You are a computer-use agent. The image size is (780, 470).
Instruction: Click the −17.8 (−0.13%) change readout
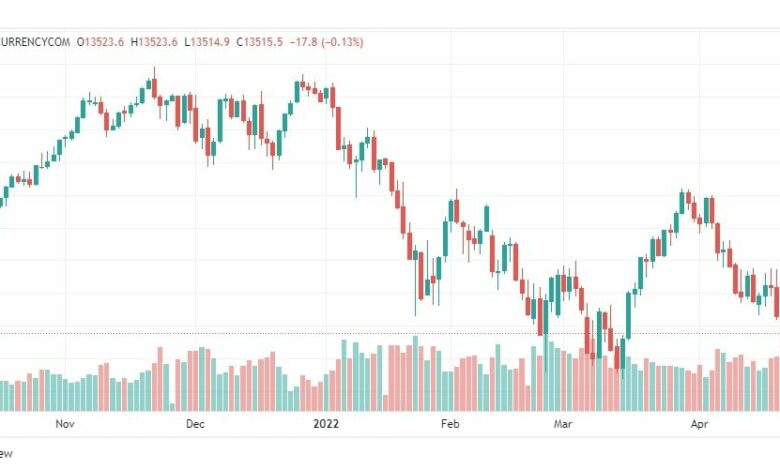pos(326,42)
